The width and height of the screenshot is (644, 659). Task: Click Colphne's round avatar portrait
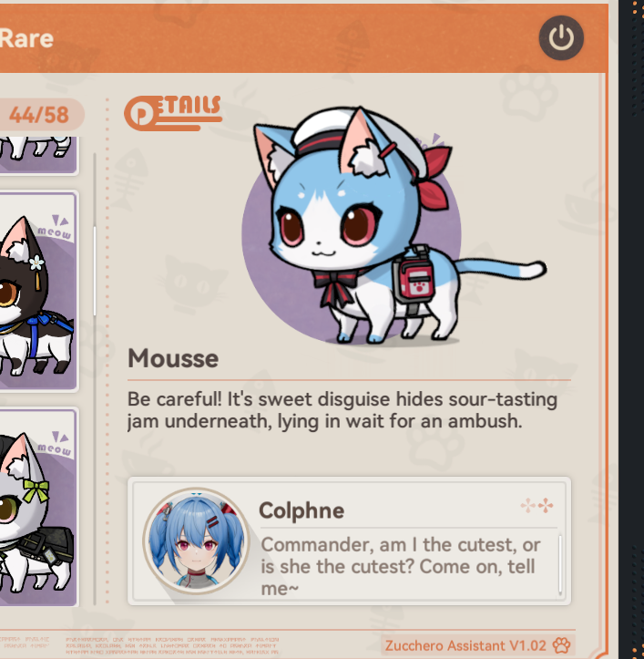pos(196,541)
